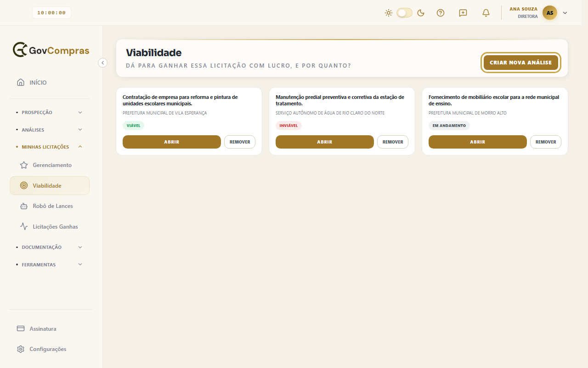Open the help question mark icon
This screenshot has width=588, height=368.
click(x=441, y=13)
